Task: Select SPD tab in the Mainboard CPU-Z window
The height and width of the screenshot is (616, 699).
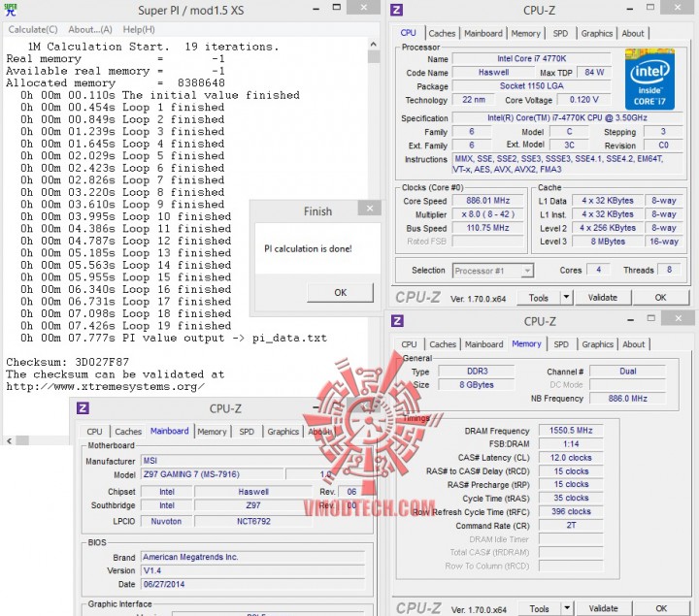Action: tap(246, 432)
